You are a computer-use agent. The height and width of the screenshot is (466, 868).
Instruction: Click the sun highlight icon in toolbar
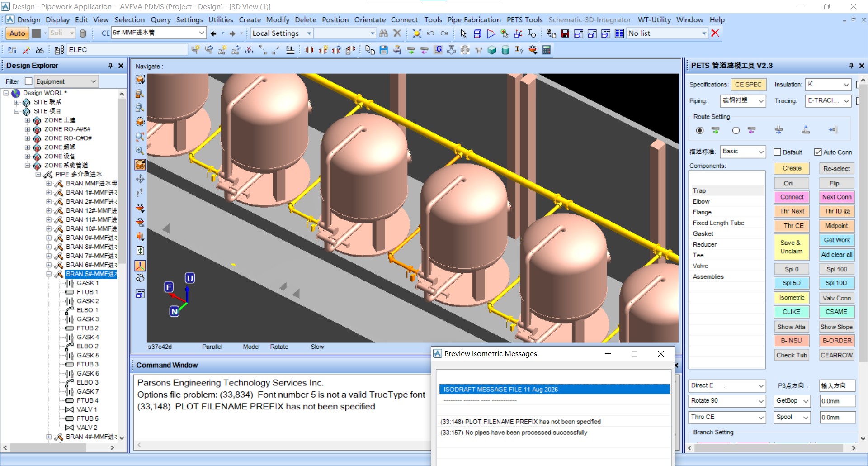coord(417,33)
